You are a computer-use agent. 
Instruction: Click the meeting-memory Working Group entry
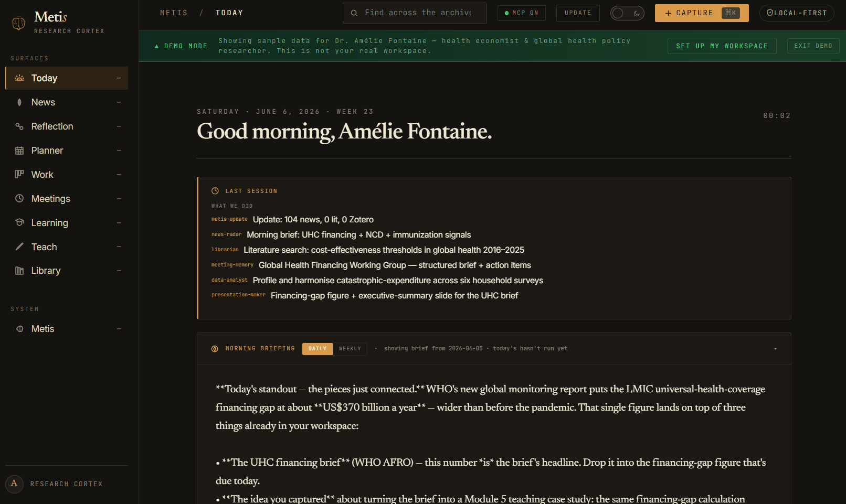coord(371,265)
